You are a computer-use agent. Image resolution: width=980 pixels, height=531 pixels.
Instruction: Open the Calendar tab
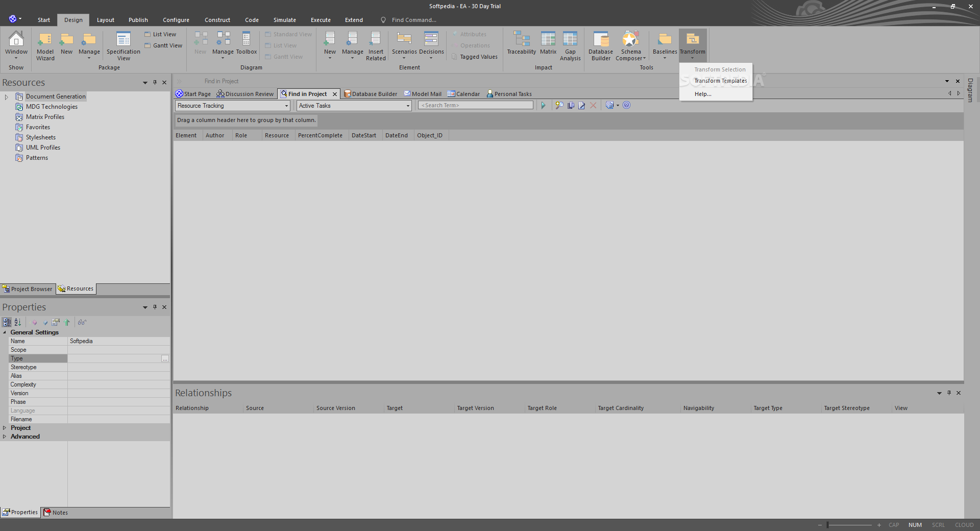[464, 94]
